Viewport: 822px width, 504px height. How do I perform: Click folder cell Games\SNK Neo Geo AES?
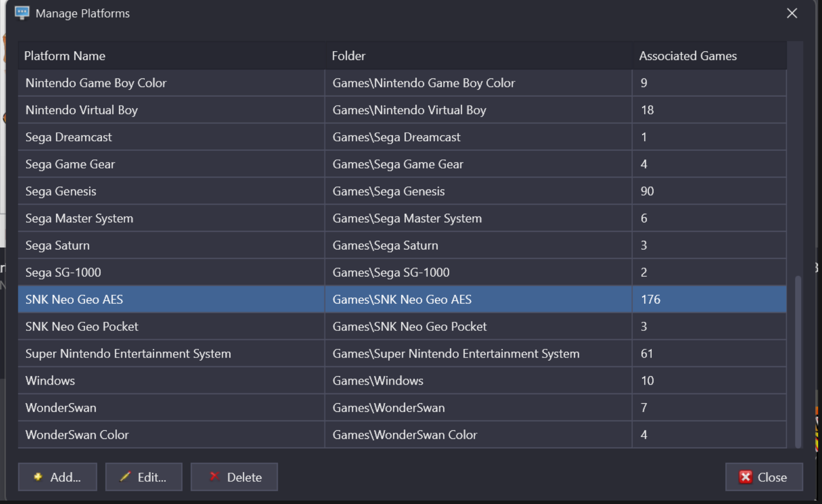pyautogui.click(x=479, y=299)
